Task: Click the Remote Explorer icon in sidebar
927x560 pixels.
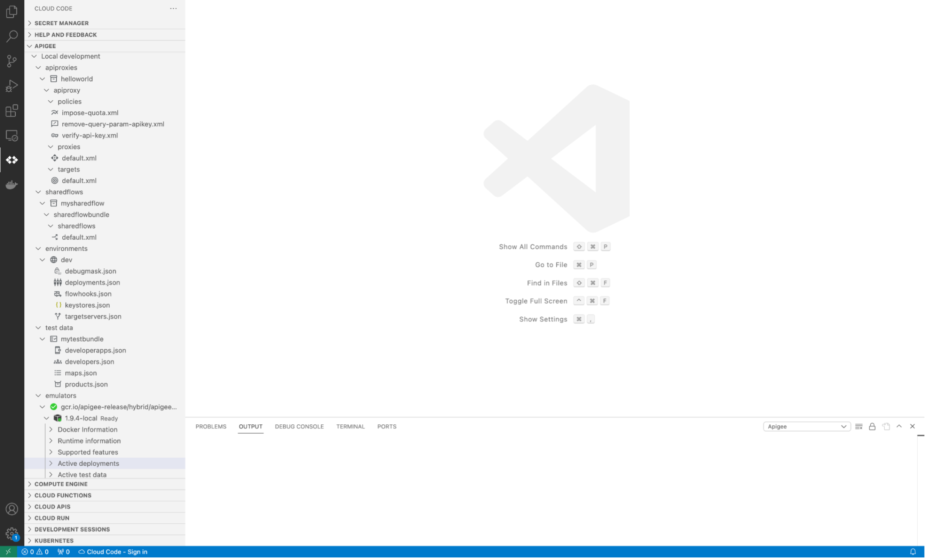Action: point(12,136)
